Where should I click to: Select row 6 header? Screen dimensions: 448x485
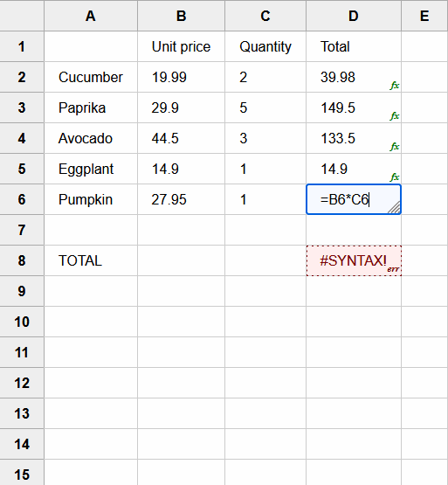coord(22,199)
